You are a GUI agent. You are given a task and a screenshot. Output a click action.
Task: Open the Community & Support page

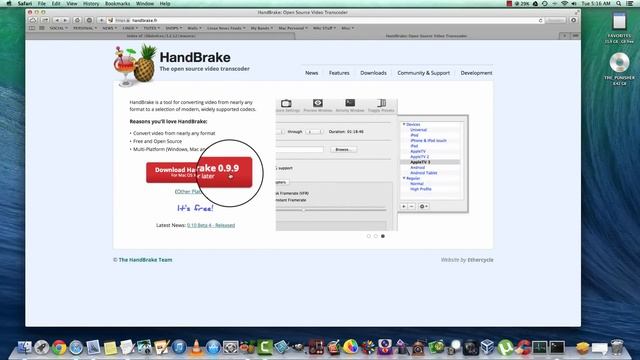coord(423,73)
